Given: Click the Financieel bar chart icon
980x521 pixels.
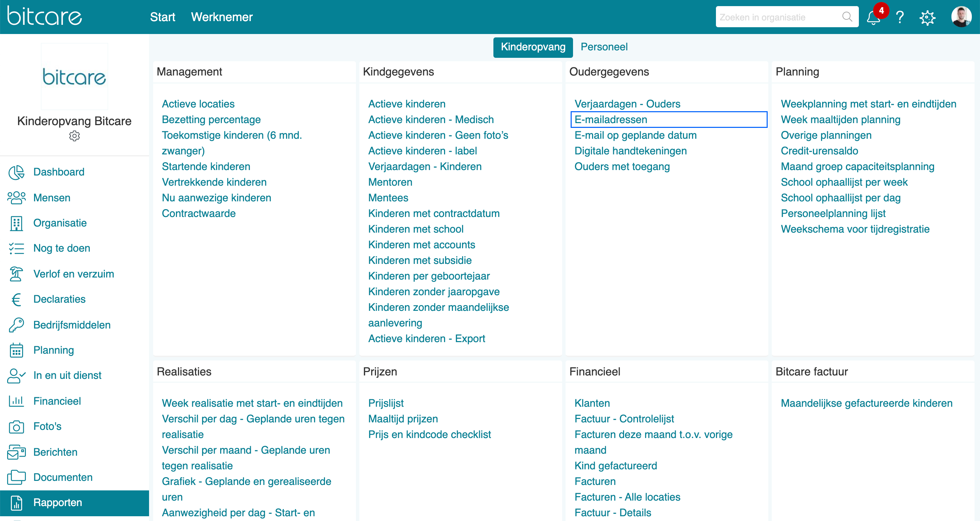Looking at the screenshot, I should pyautogui.click(x=16, y=401).
